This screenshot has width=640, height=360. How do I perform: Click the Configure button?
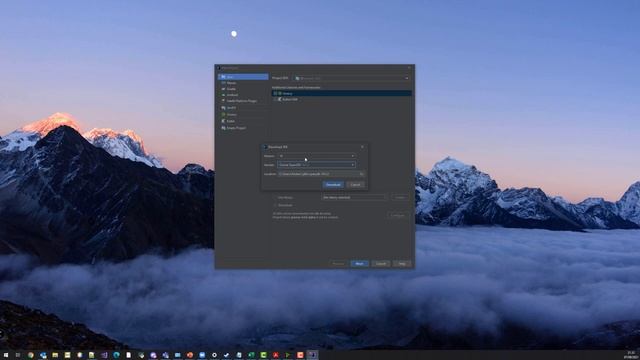click(398, 215)
